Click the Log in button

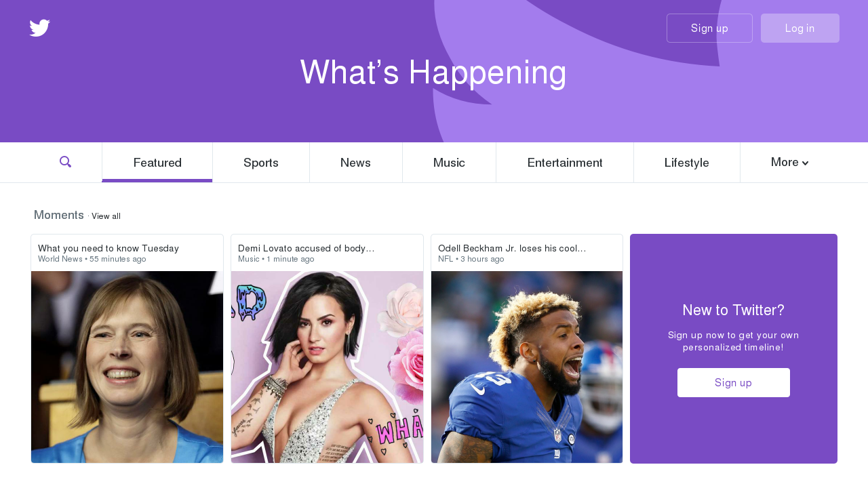click(x=800, y=28)
